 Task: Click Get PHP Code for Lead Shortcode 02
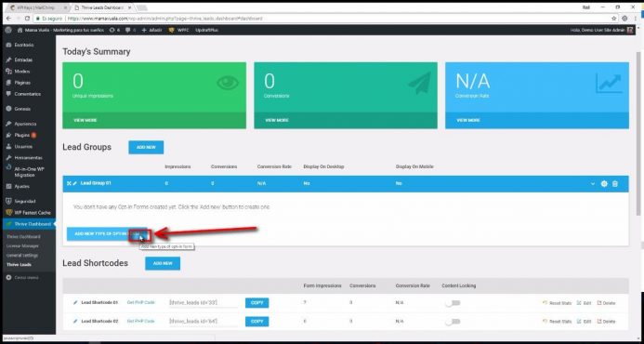[141, 321]
